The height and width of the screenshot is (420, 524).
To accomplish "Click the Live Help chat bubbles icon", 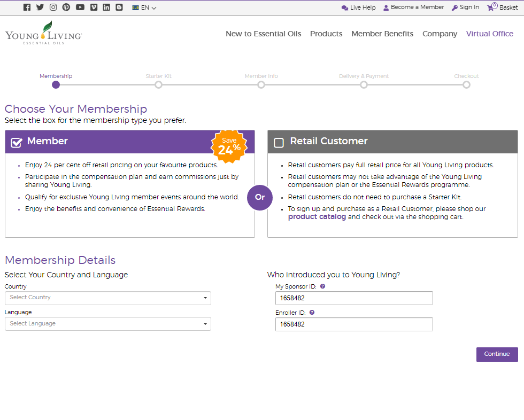I will pyautogui.click(x=345, y=7).
